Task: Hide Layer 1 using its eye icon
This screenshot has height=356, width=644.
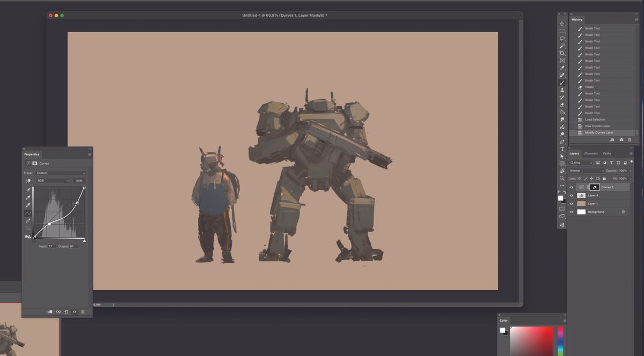Action: tap(572, 204)
